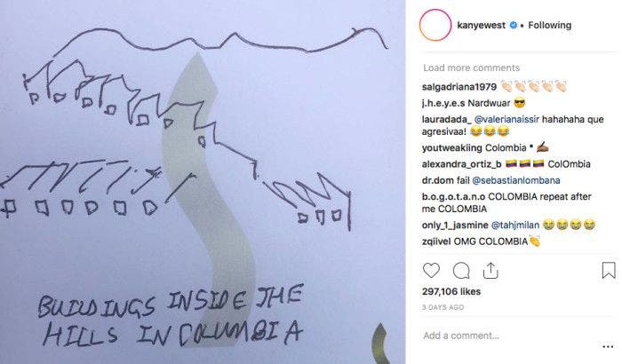Open alexandra_ortiz_b commenter profile
Image resolution: width=622 pixels, height=364 pixels.
462,164
